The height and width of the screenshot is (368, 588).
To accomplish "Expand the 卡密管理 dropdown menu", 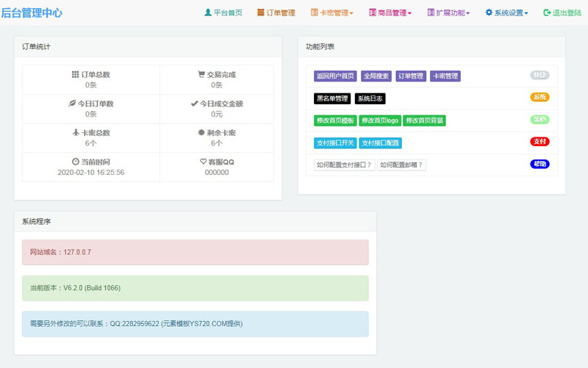I will [x=332, y=12].
